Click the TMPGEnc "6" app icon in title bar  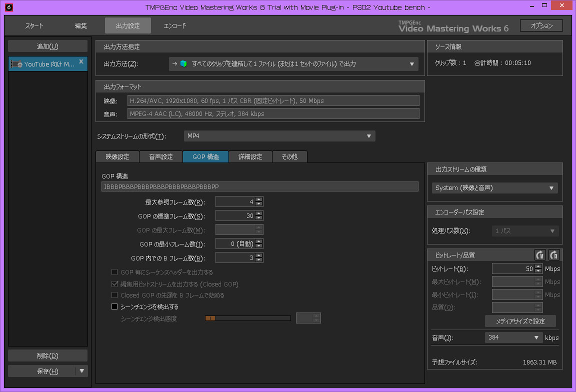[x=9, y=7]
